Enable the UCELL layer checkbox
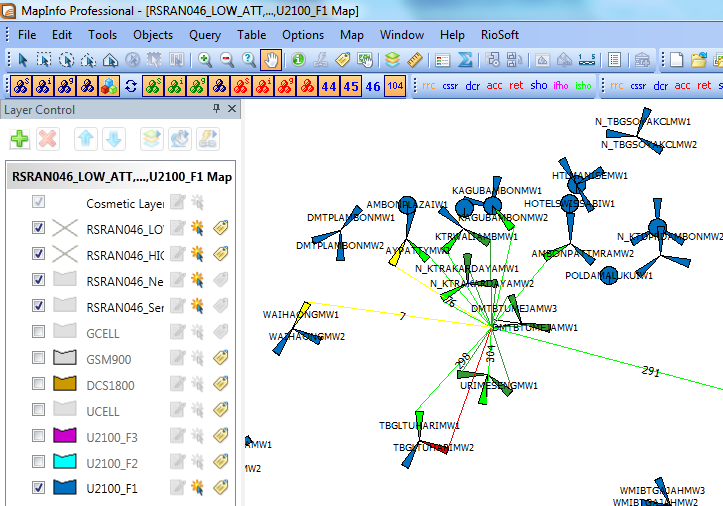The width and height of the screenshot is (723, 506). (x=38, y=410)
